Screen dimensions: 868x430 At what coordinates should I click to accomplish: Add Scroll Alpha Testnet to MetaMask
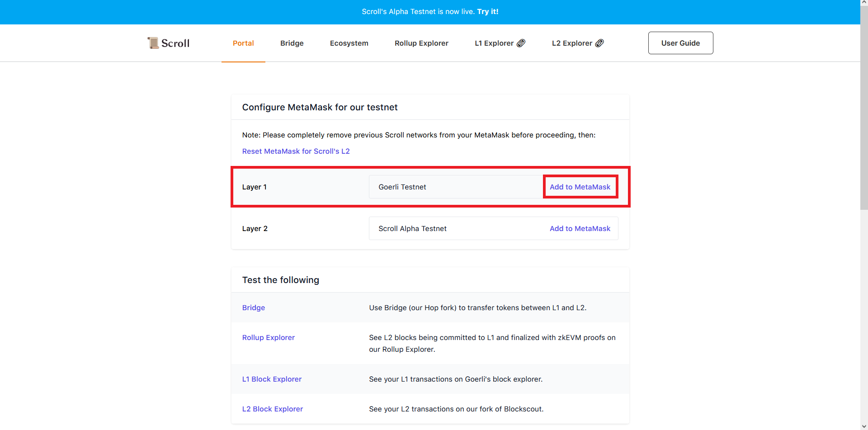pyautogui.click(x=580, y=229)
